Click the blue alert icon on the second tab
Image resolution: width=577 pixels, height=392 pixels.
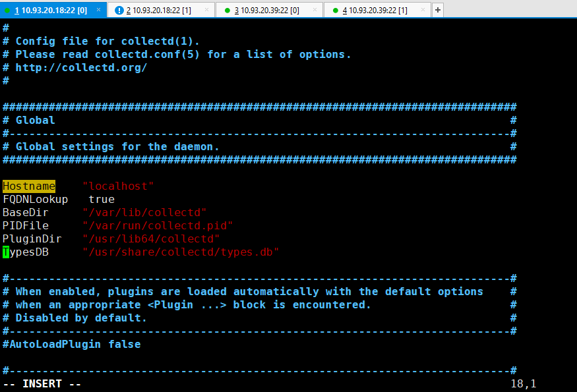coord(119,11)
